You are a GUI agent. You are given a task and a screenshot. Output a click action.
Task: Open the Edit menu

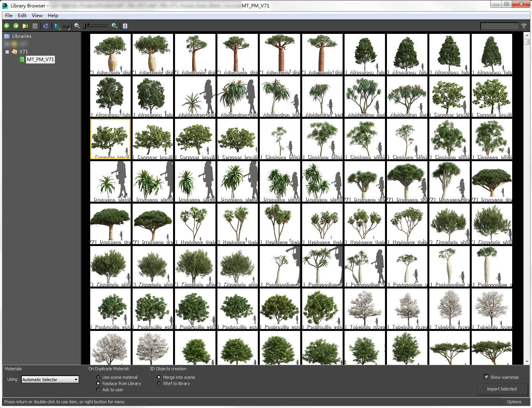[x=22, y=15]
